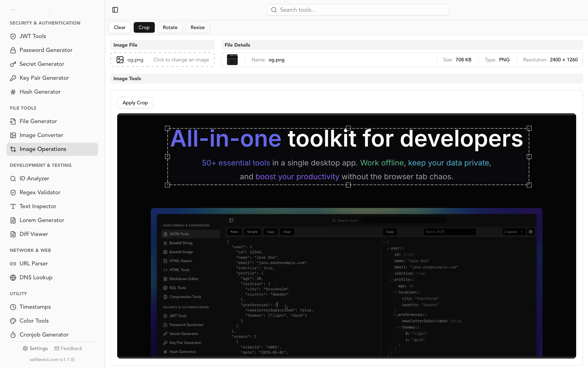Click the Password Generator lock icon
The width and height of the screenshot is (588, 368).
point(13,50)
